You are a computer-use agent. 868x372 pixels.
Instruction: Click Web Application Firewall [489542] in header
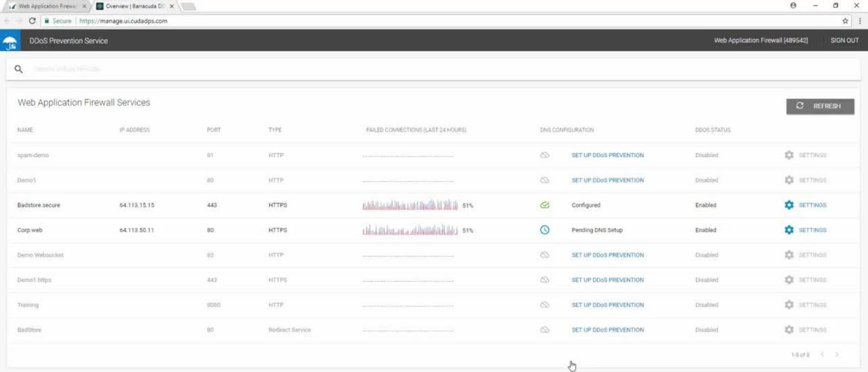point(761,41)
